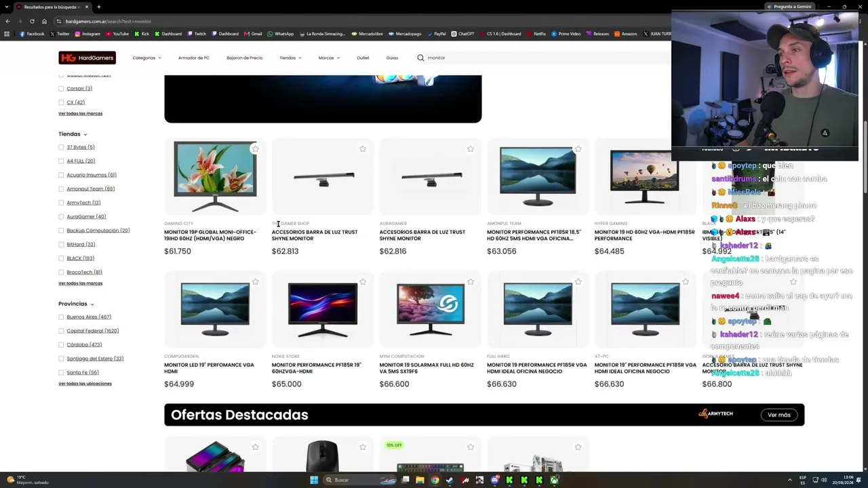Open "MONITOR 19P GLOBAL MONI-OFFICE" product title
This screenshot has height=488, width=868.
(210, 235)
